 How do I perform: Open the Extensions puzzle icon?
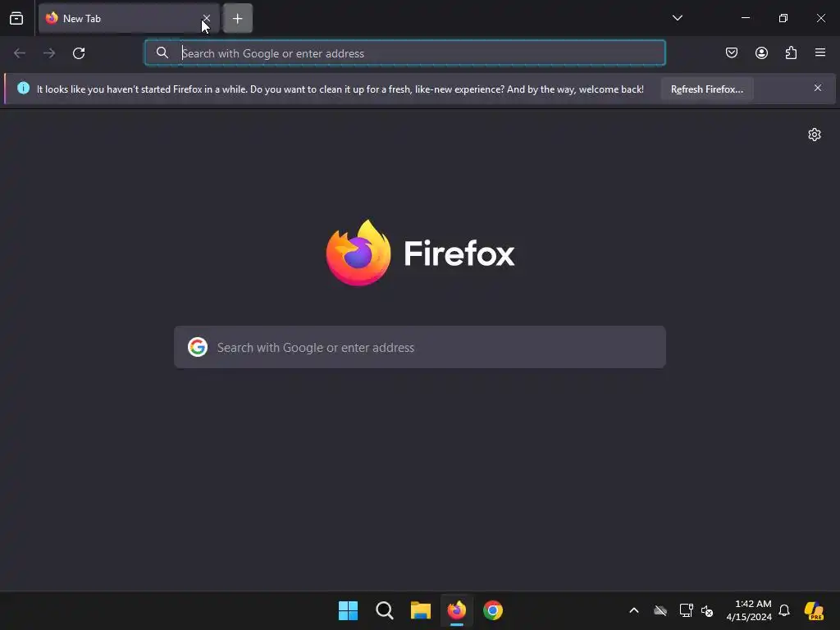791,52
